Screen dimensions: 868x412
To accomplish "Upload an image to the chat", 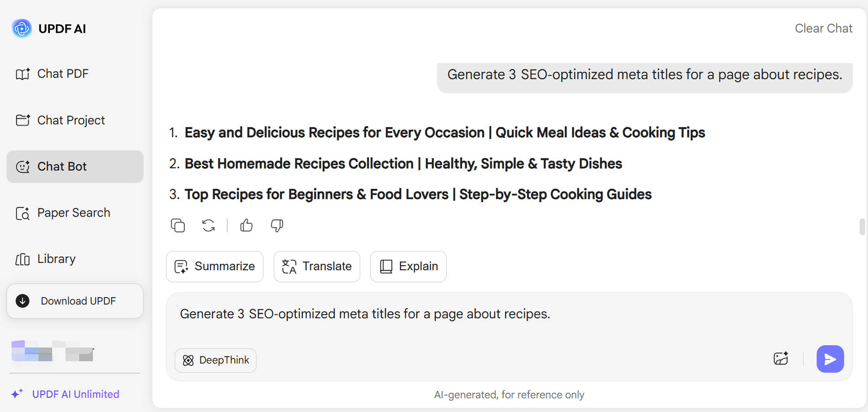I will [781, 359].
